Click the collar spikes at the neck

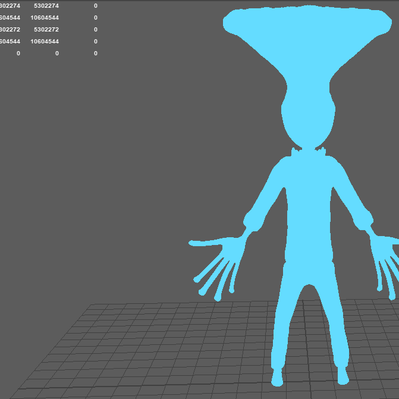coord(308,152)
